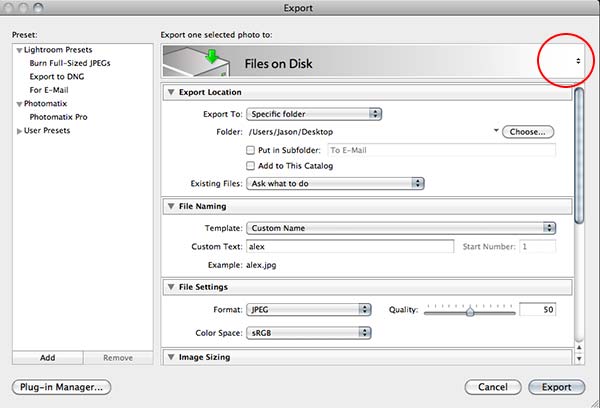Click the Start Number field

(538, 246)
